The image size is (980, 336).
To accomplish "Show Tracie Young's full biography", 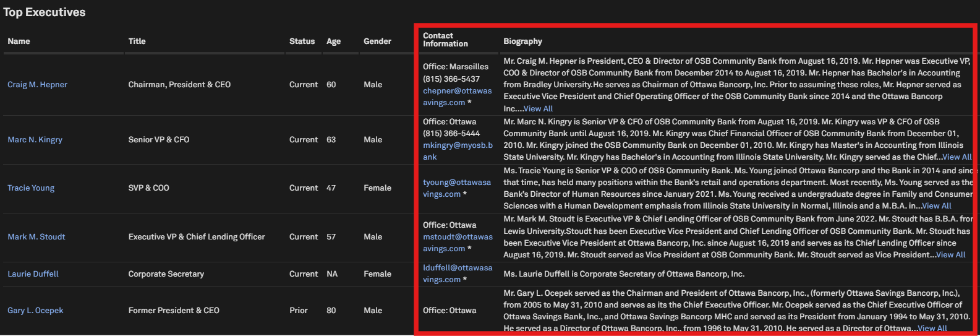I will 936,206.
